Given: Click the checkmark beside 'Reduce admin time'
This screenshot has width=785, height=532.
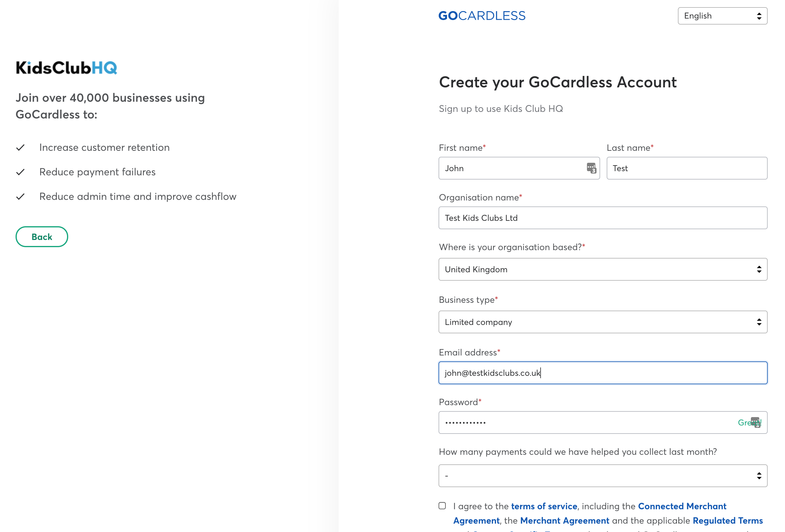Looking at the screenshot, I should point(21,197).
